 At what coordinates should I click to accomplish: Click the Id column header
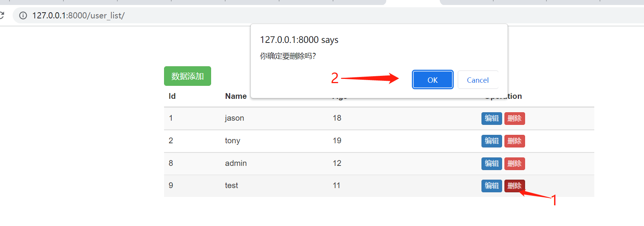[172, 96]
